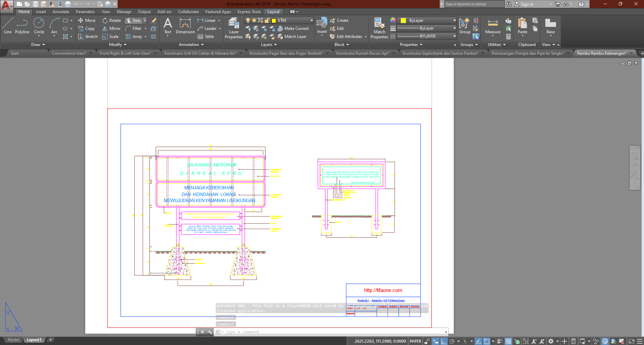Open the VTM layer dropdown

pos(311,20)
